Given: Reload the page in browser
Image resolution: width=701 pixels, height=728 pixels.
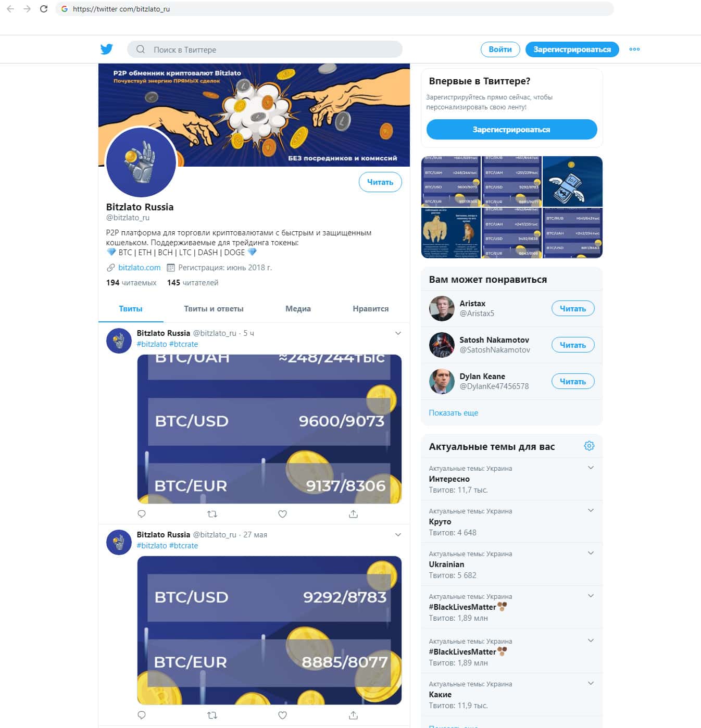Looking at the screenshot, I should click(44, 9).
